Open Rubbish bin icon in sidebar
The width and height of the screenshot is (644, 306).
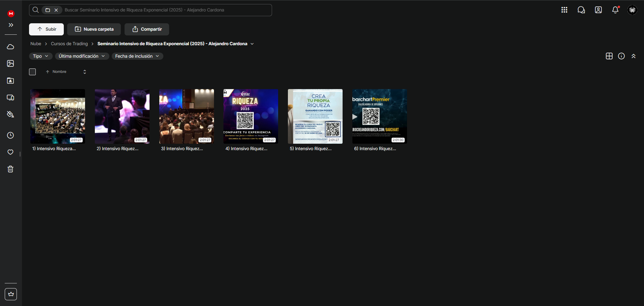click(10, 169)
